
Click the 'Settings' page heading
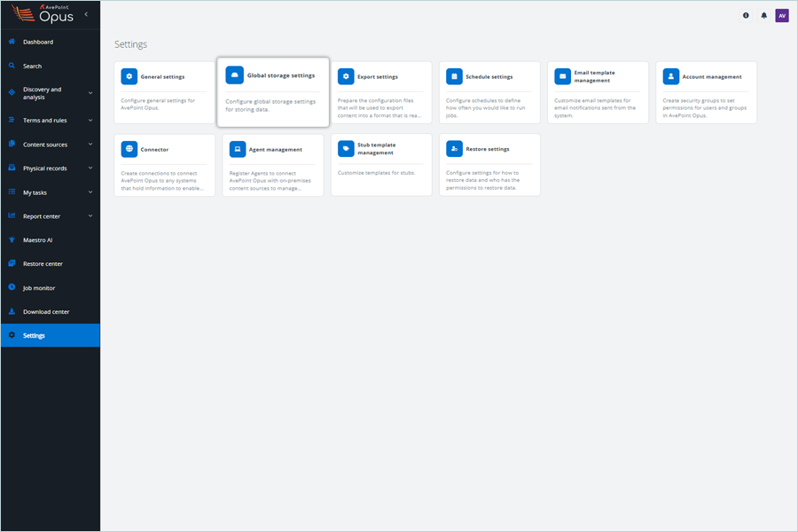131,44
